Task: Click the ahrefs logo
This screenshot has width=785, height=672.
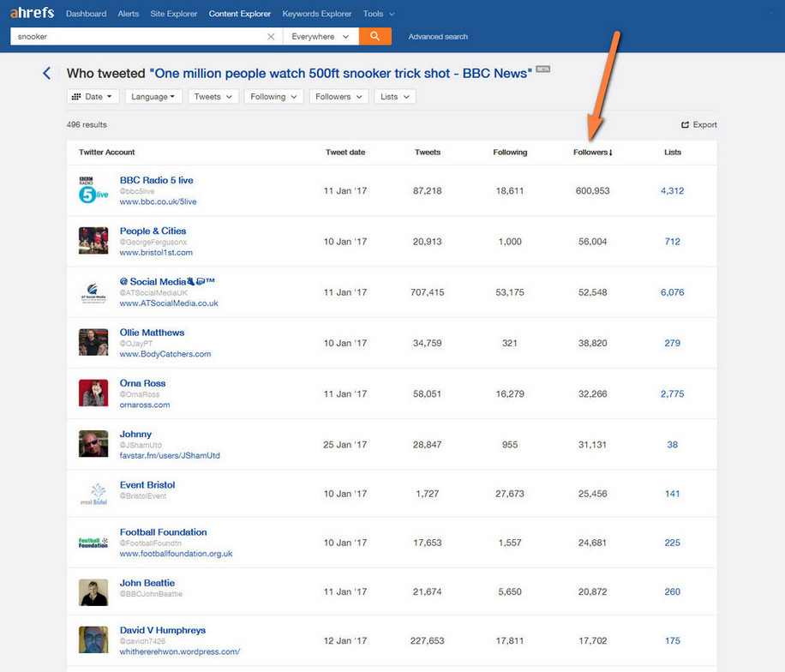Action: [32, 13]
